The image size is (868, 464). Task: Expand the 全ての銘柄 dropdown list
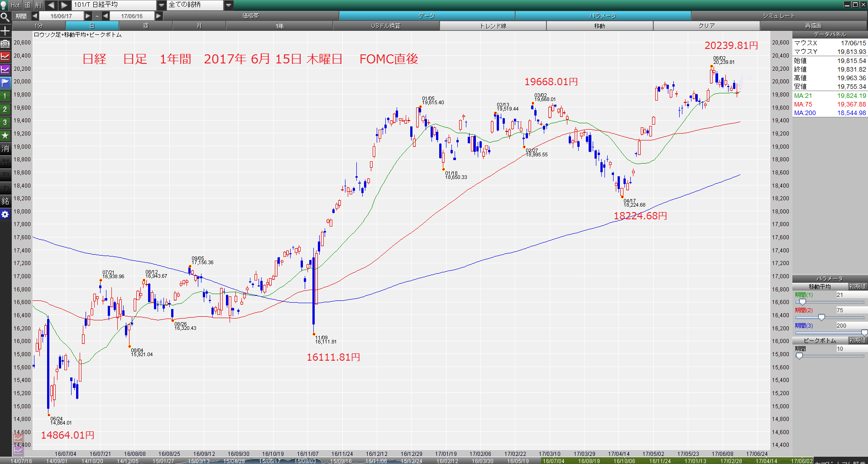(229, 5)
